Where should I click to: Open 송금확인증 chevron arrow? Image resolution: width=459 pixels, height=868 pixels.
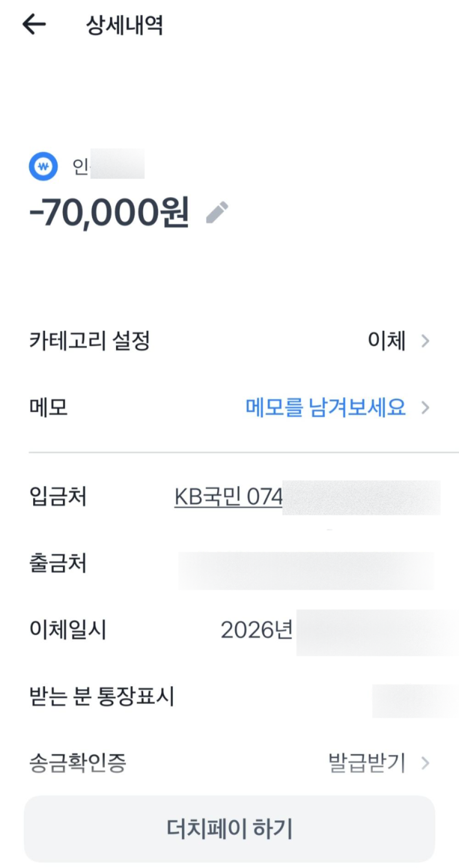(x=425, y=763)
